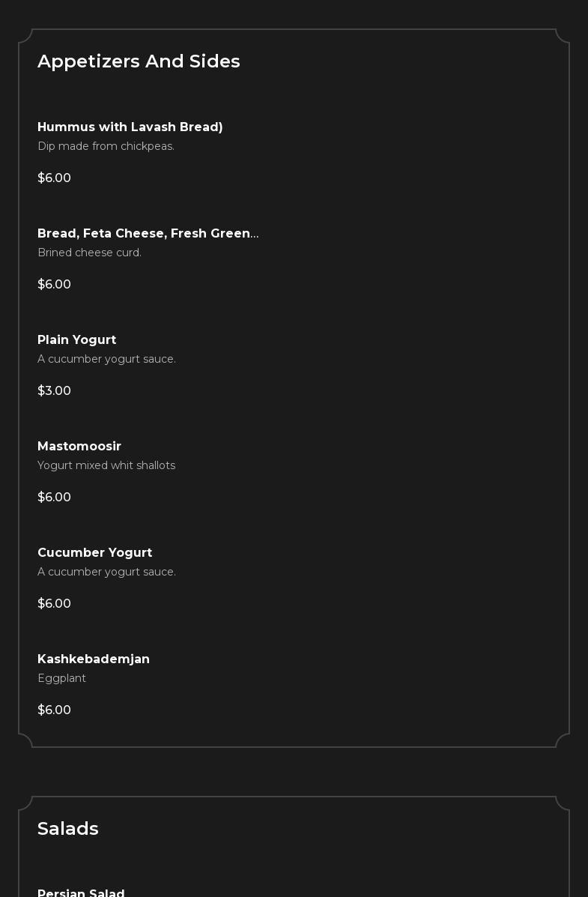Viewport: 588px width, 897px height.
Task: Open the Plain Yogurt menu item
Action: click(x=76, y=340)
